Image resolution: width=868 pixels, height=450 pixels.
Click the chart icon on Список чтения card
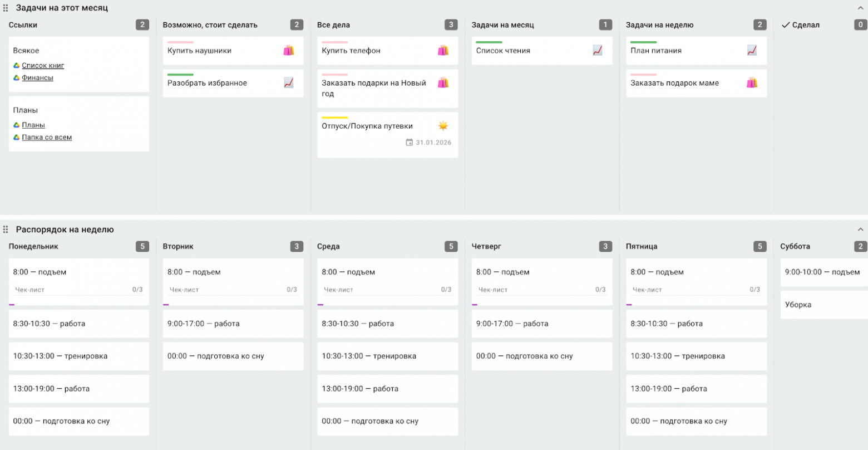click(597, 51)
